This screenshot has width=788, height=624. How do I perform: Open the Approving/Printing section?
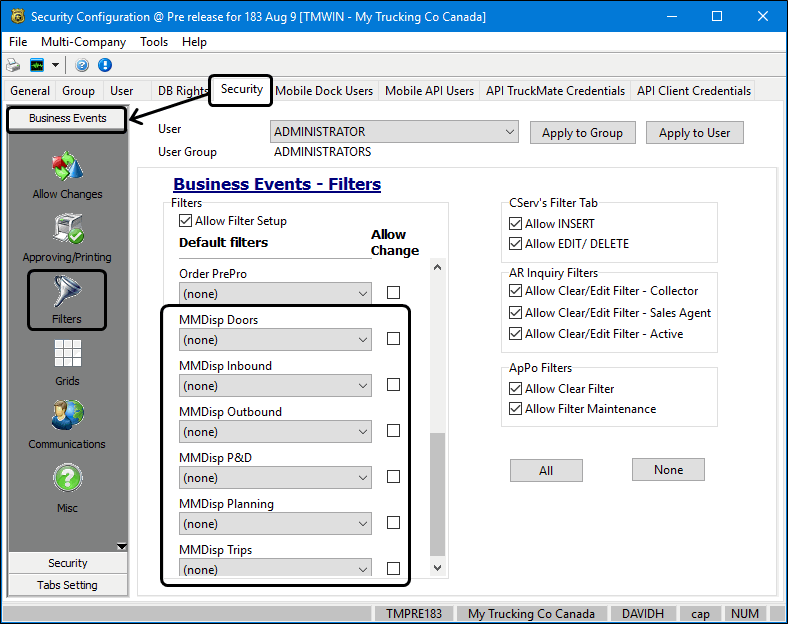67,238
